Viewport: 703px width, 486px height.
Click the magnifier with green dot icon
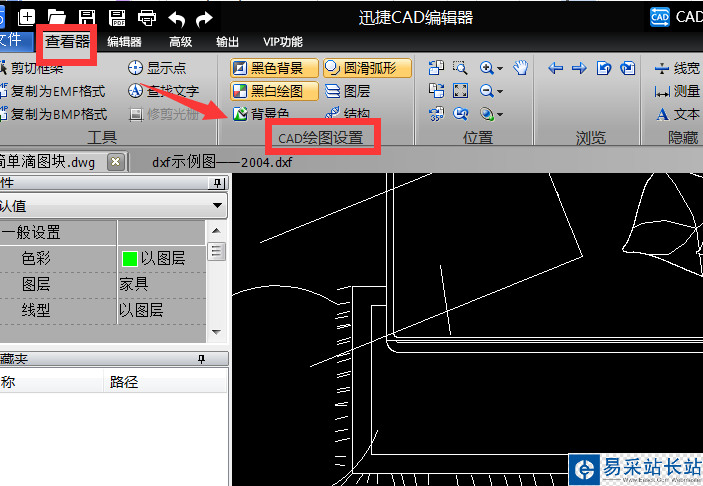click(487, 114)
